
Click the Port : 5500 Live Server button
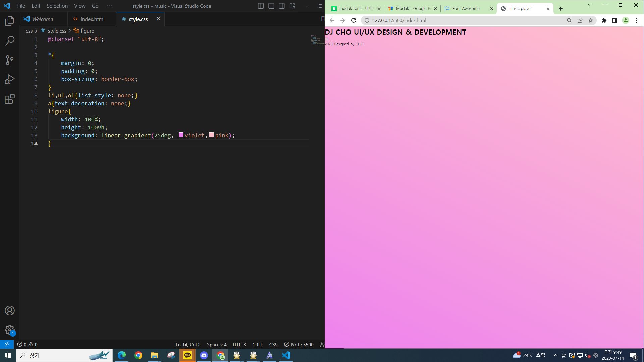click(x=299, y=344)
